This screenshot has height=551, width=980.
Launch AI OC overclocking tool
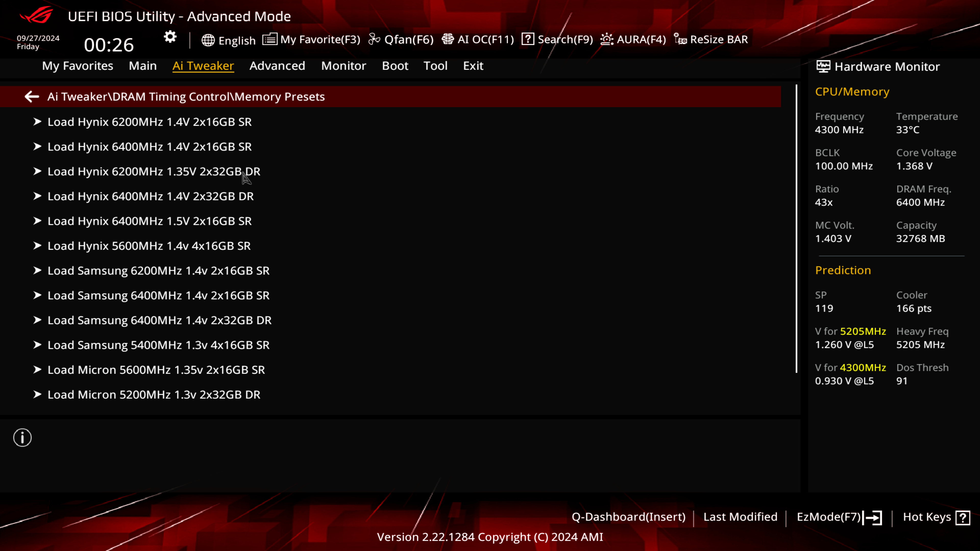(479, 39)
